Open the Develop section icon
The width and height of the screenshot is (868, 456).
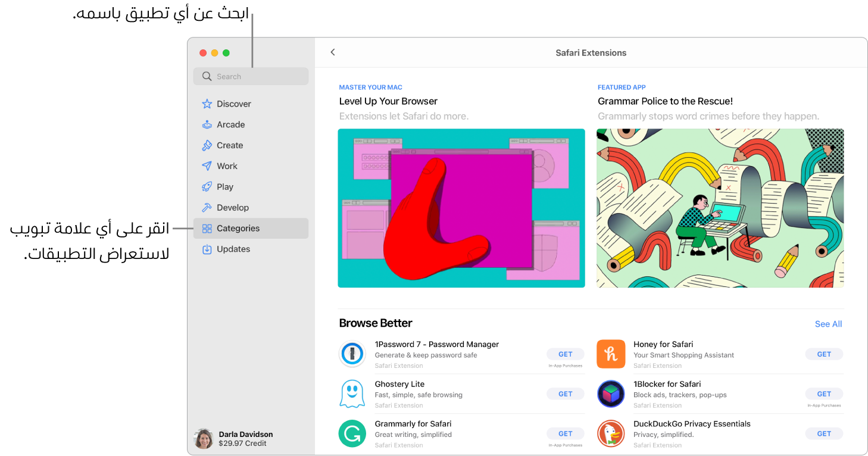click(x=207, y=207)
